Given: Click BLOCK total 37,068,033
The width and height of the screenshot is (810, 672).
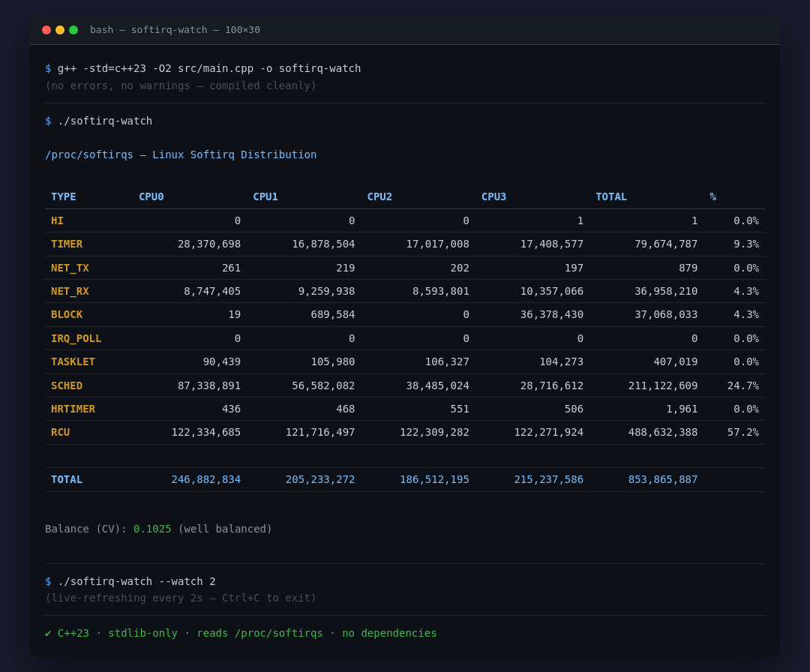Looking at the screenshot, I should 666,314.
